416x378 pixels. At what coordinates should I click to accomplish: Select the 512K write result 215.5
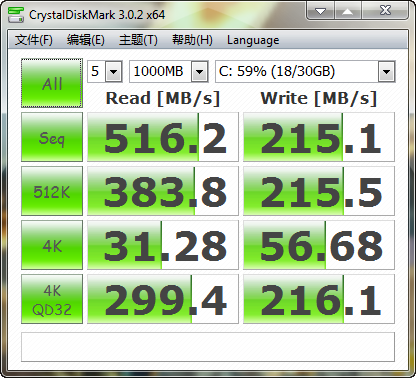[319, 191]
